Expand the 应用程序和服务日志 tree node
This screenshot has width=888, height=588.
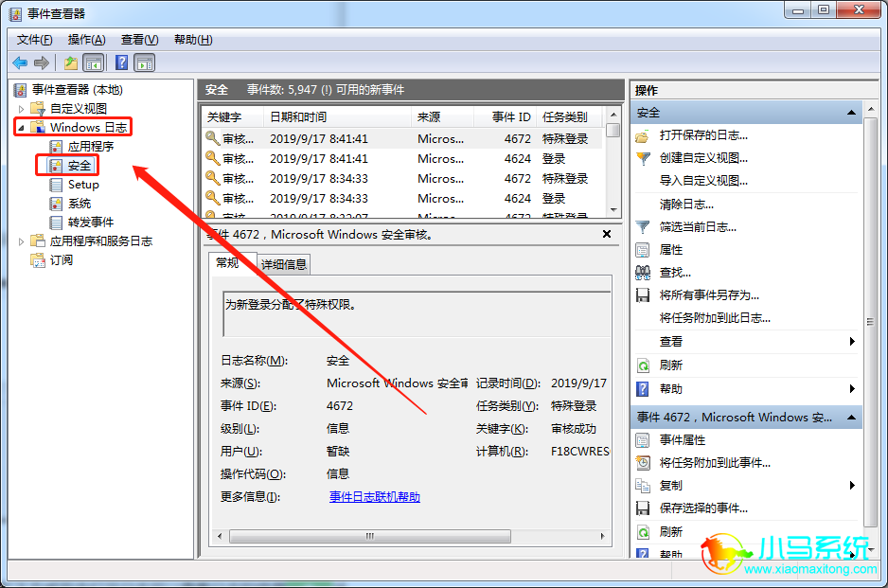[x=21, y=241]
